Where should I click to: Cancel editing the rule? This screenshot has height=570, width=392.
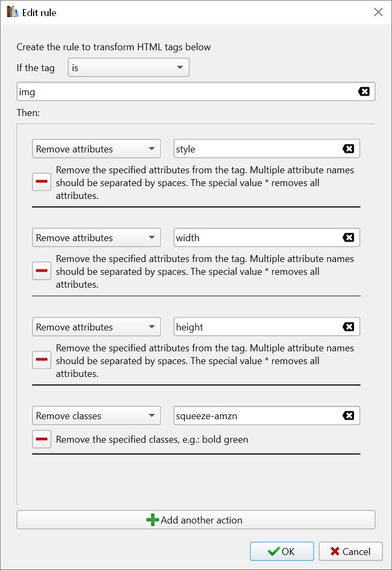350,551
